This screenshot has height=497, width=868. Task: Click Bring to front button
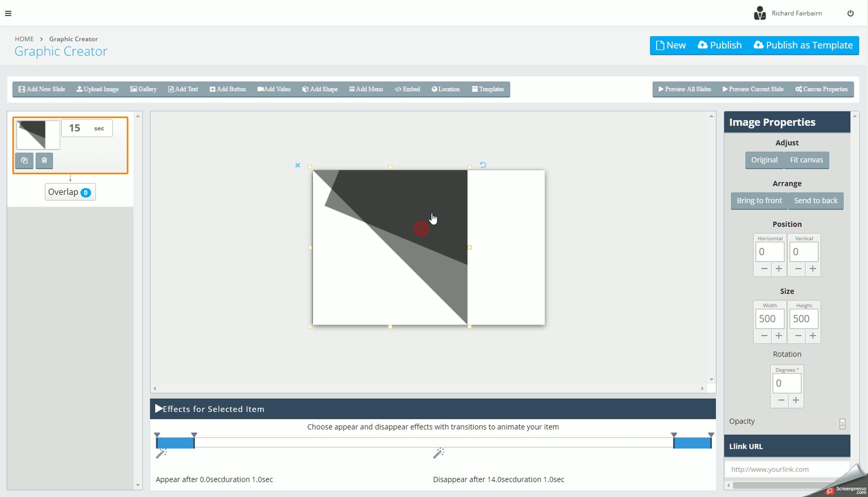[x=759, y=201]
